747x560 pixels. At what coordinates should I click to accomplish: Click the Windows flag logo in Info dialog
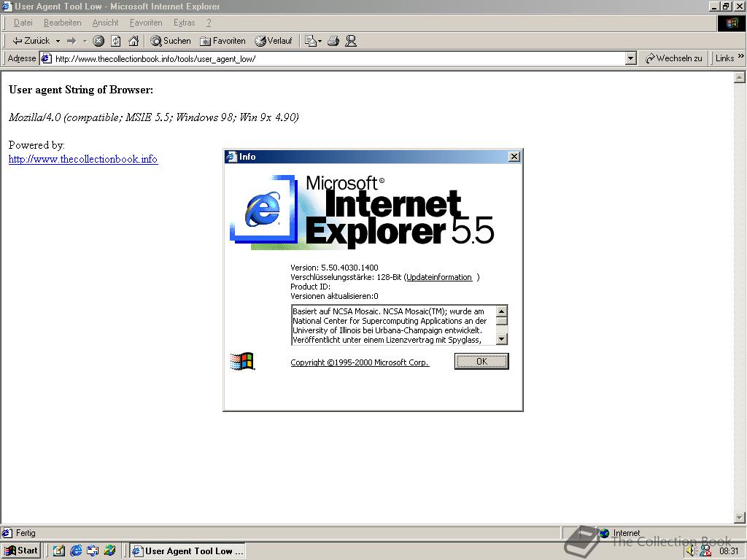242,362
